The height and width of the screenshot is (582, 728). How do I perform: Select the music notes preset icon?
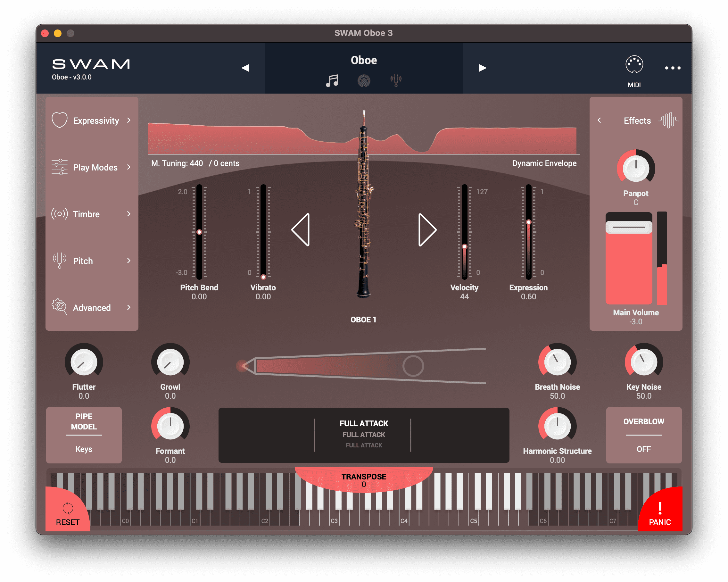tap(332, 81)
